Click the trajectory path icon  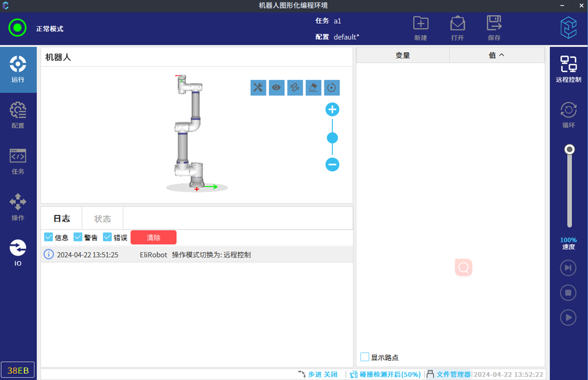pyautogui.click(x=295, y=88)
